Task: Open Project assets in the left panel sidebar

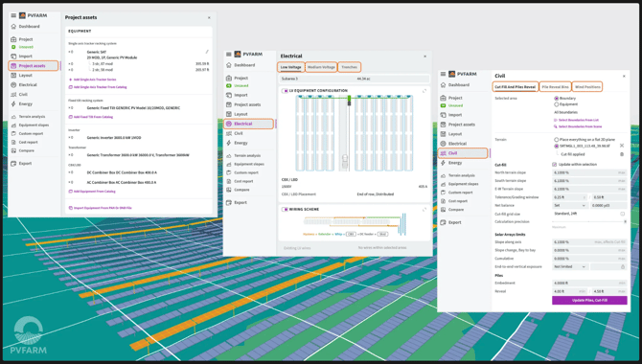Action: tap(34, 66)
